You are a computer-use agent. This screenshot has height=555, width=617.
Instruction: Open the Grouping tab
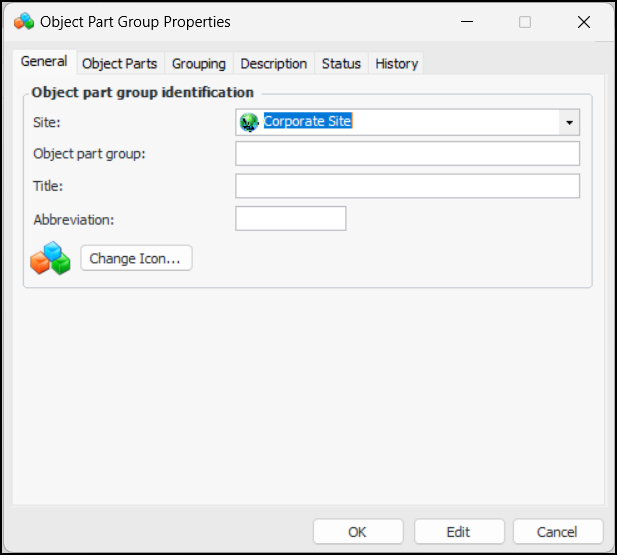199,63
